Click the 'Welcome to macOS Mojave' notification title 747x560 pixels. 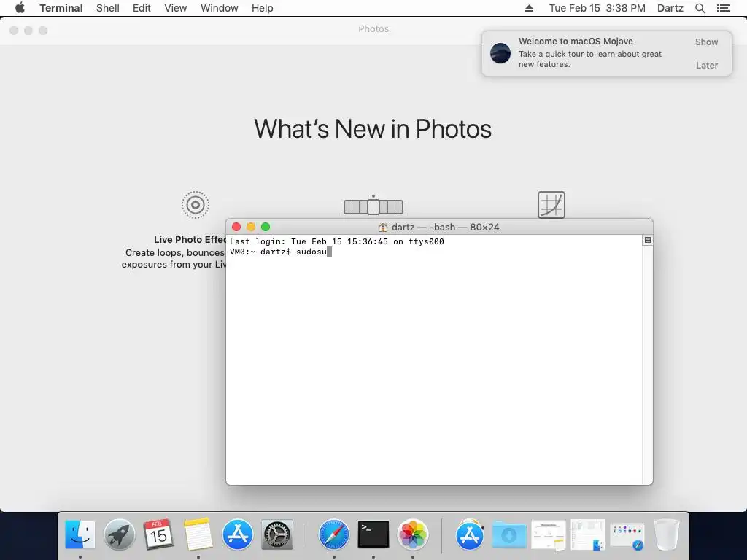(576, 42)
